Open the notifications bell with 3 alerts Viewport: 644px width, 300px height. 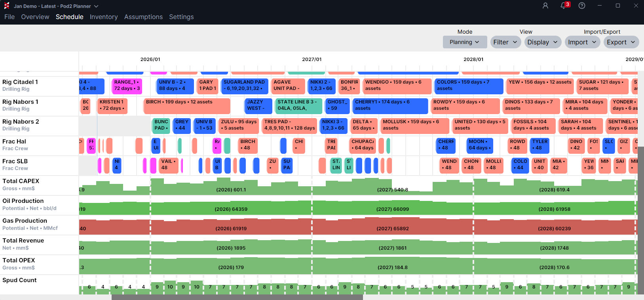tap(564, 6)
